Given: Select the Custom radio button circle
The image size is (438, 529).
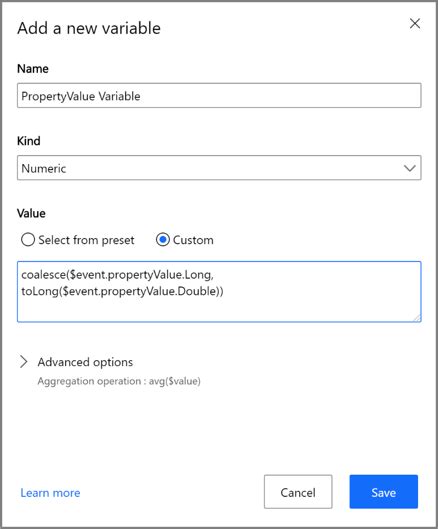Looking at the screenshot, I should click(163, 240).
